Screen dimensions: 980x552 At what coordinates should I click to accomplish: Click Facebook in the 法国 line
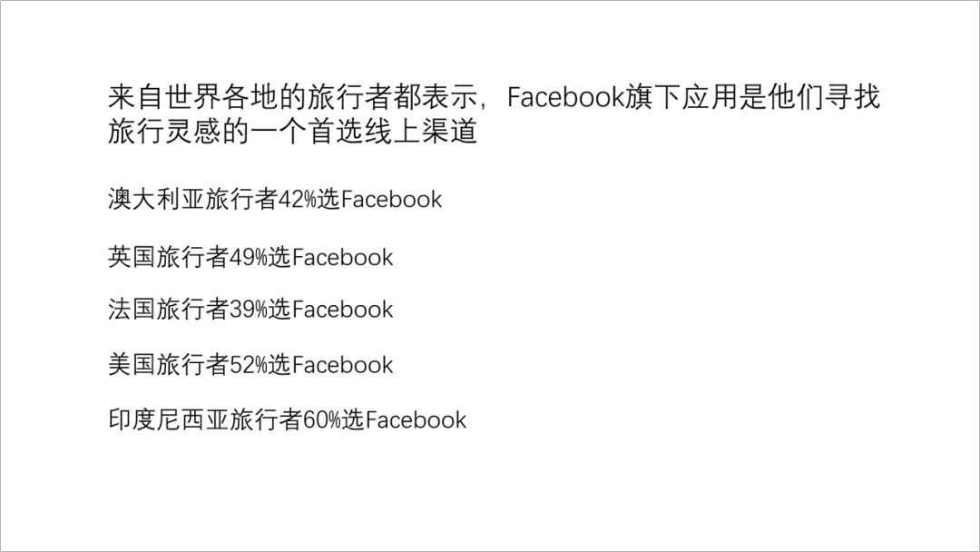[x=342, y=310]
